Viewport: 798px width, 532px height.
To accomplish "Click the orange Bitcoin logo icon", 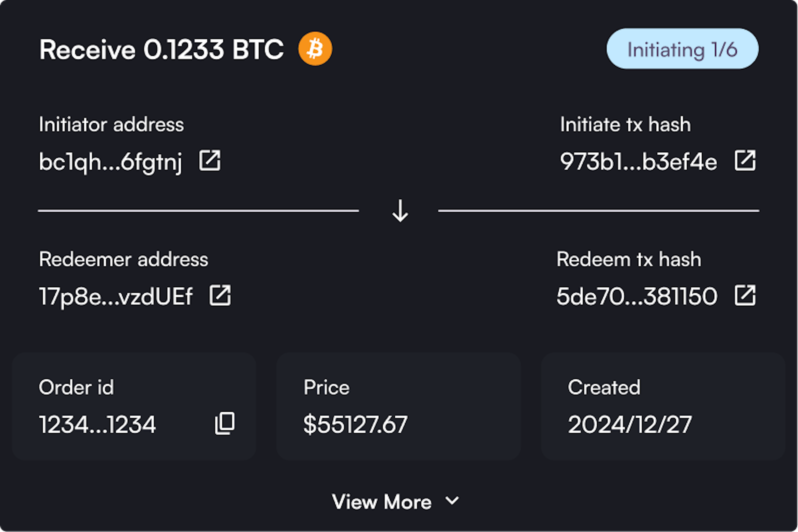I will pos(315,49).
